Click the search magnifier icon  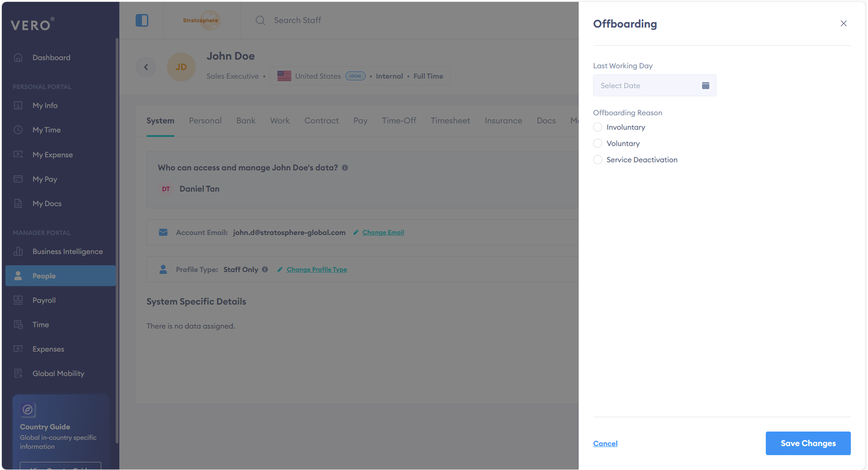coord(260,20)
